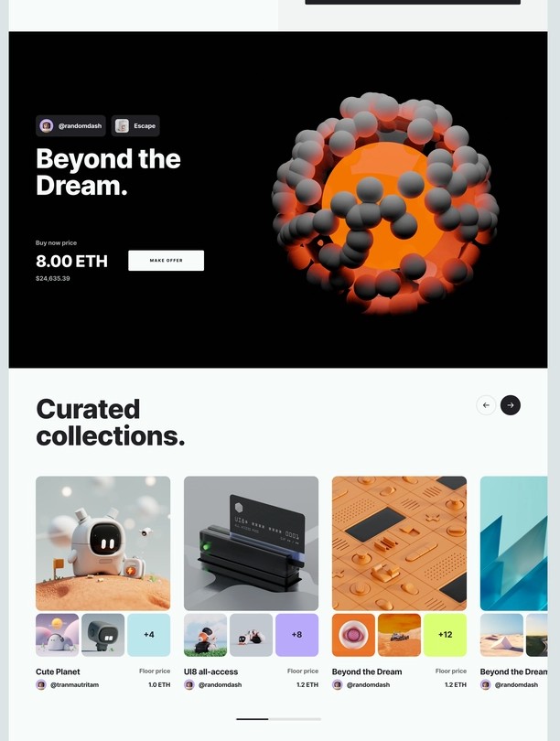Open the UI8 card reader cover image
The width and height of the screenshot is (560, 741).
pos(251,543)
